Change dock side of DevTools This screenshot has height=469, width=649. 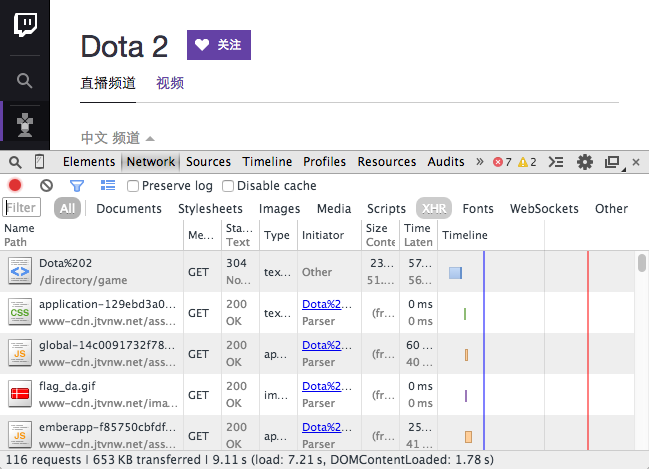[613, 162]
